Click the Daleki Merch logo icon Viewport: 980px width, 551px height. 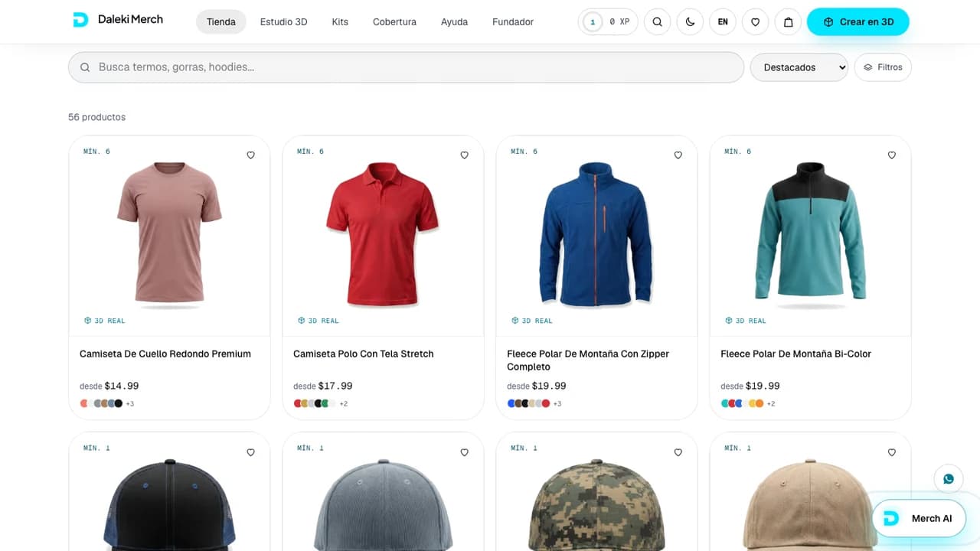80,21
